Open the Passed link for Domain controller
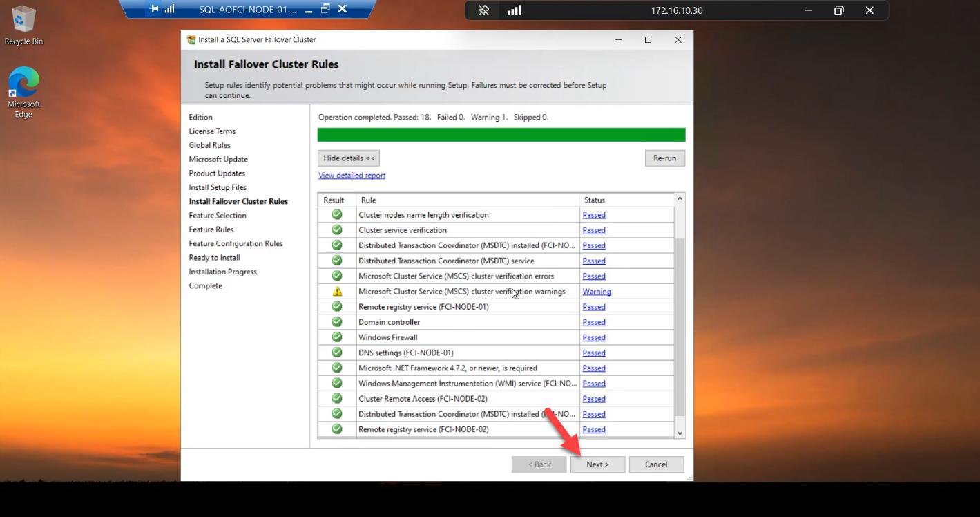Screen dimensions: 980x517 pos(594,322)
